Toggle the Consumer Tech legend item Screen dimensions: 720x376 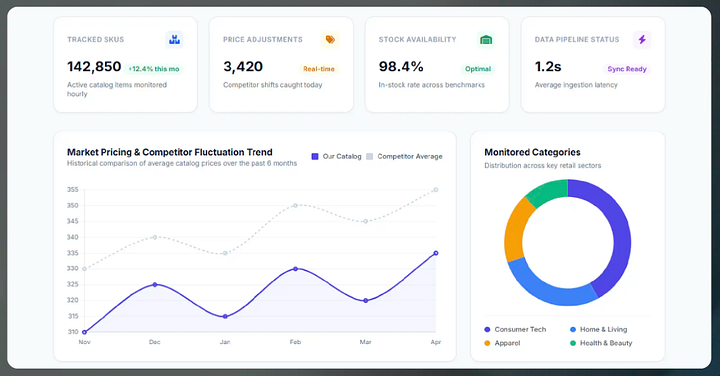(x=515, y=330)
